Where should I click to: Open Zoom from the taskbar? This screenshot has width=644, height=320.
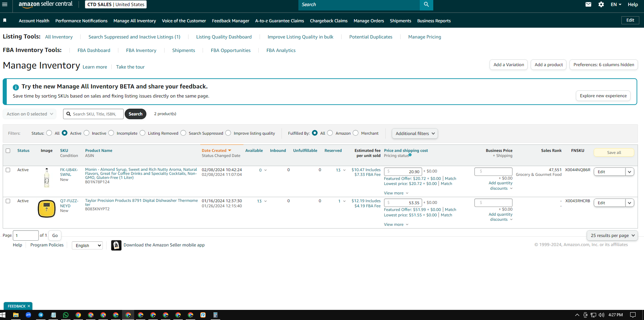(28, 315)
